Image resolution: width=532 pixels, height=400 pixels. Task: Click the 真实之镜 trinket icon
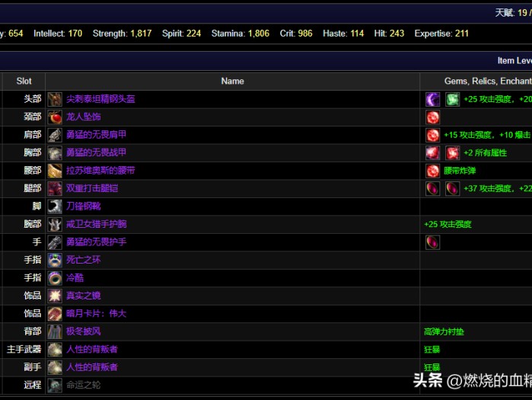[55, 296]
